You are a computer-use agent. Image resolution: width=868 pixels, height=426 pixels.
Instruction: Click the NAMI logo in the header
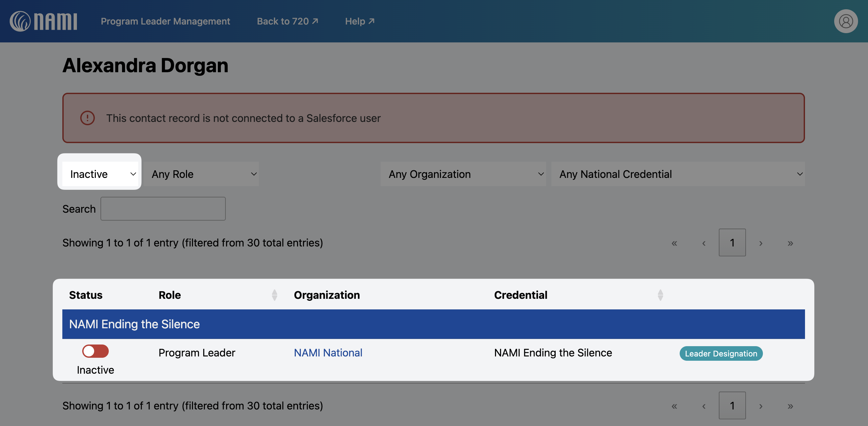[43, 21]
